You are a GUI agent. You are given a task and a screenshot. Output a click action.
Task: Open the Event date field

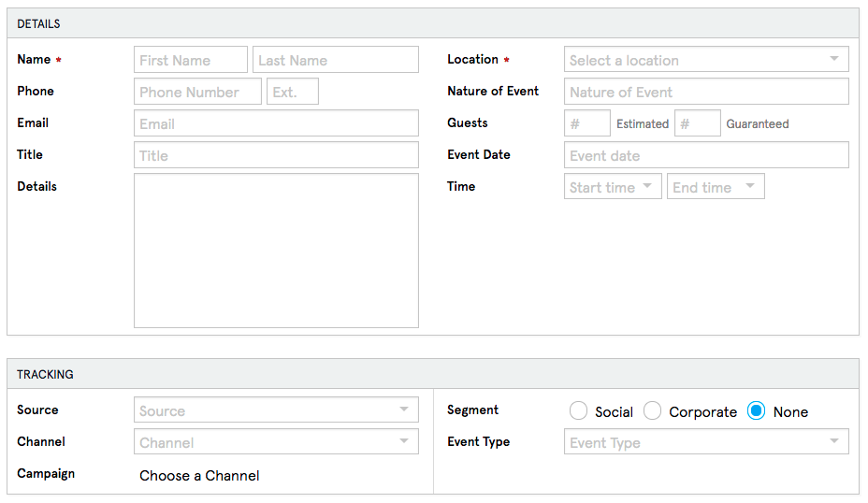click(706, 155)
